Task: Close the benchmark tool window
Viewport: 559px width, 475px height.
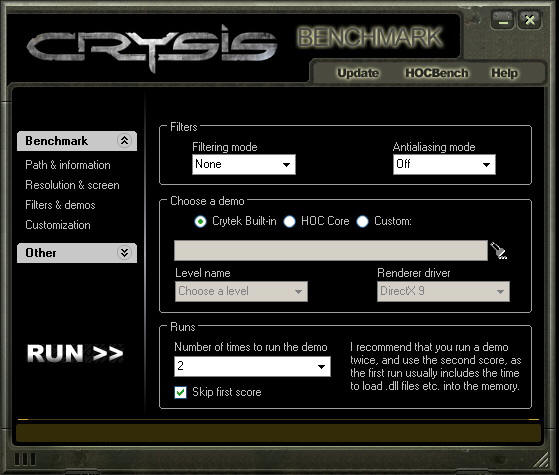Action: (x=529, y=20)
